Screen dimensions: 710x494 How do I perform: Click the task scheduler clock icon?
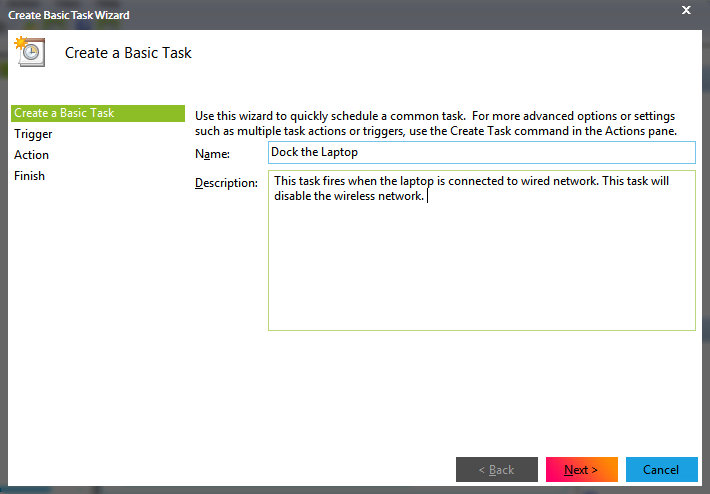[29, 52]
